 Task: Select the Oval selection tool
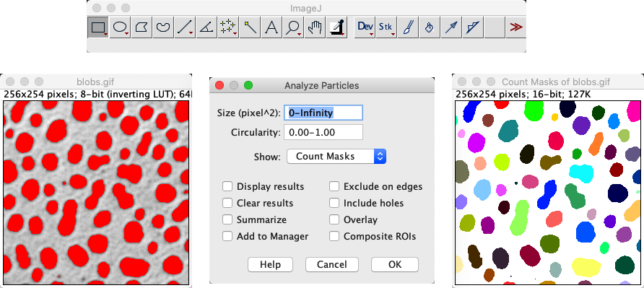[120, 27]
